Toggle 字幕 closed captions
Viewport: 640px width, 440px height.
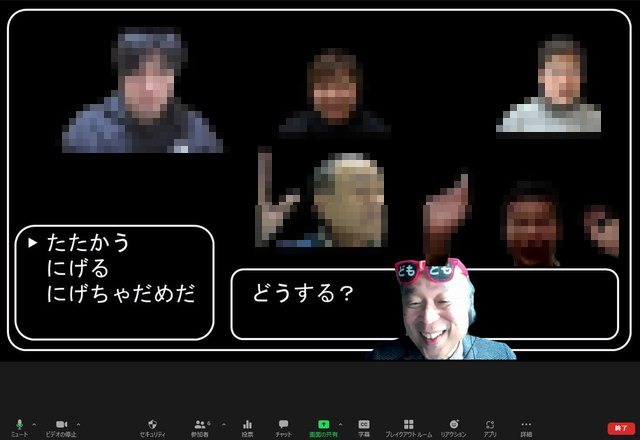pos(364,428)
